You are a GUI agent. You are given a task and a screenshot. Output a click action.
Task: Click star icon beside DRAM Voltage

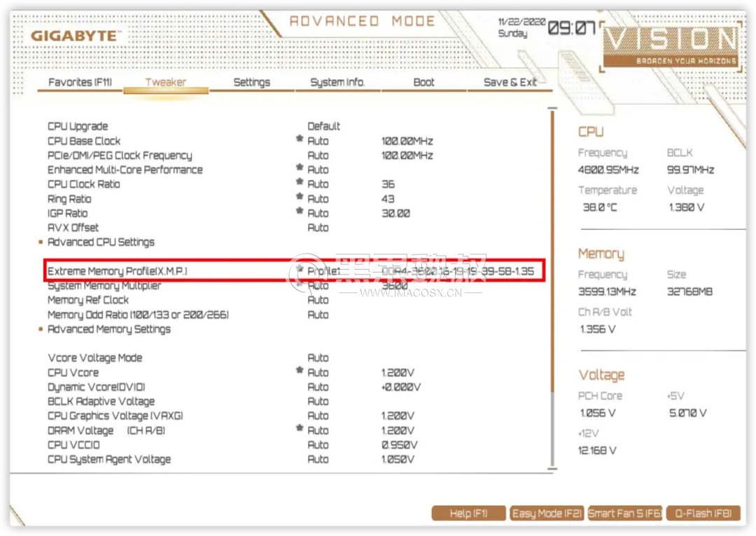click(300, 428)
